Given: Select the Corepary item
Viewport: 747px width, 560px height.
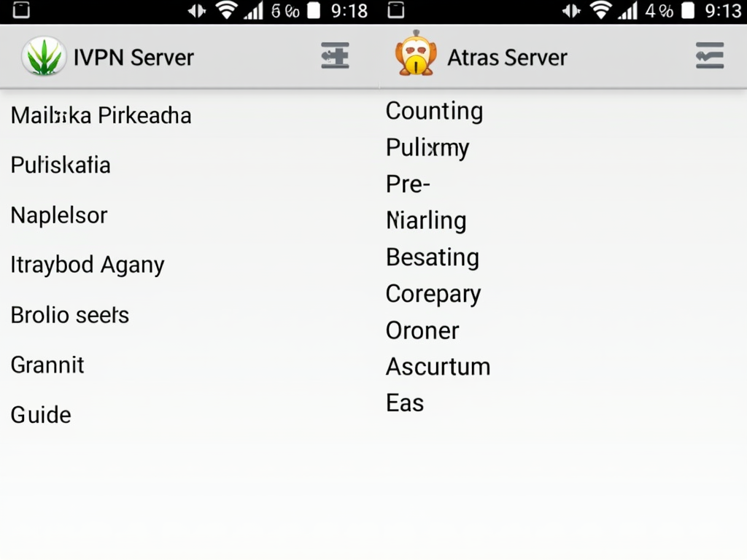Looking at the screenshot, I should tap(433, 294).
